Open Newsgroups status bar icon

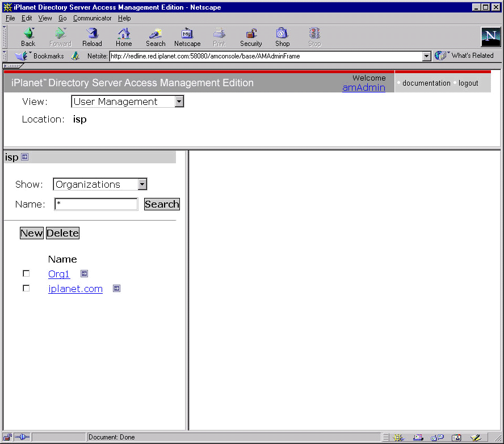coord(437,437)
